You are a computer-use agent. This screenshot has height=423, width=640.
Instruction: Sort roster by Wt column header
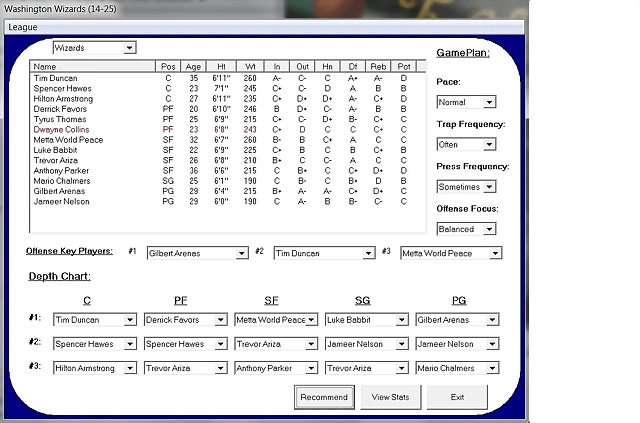tap(250, 66)
